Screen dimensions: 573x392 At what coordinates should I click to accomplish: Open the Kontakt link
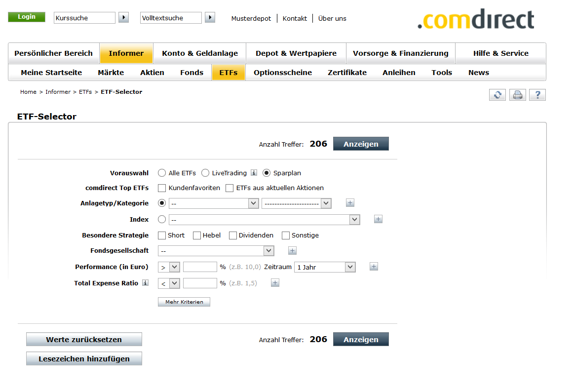pyautogui.click(x=295, y=18)
